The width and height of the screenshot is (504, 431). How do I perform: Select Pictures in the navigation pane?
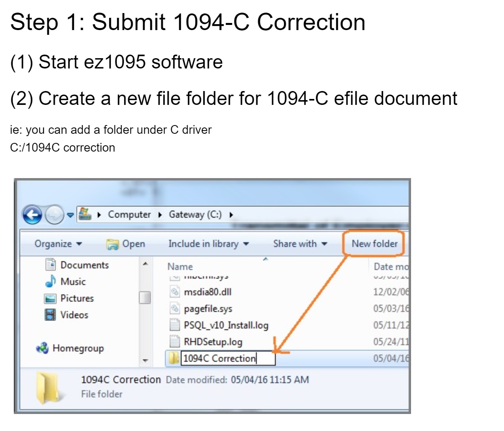click(x=77, y=298)
